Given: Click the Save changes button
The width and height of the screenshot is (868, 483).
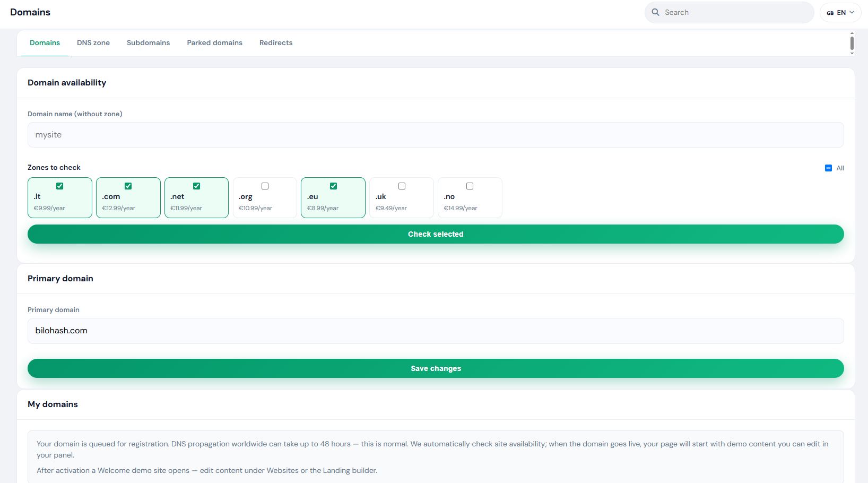Looking at the screenshot, I should (x=436, y=368).
